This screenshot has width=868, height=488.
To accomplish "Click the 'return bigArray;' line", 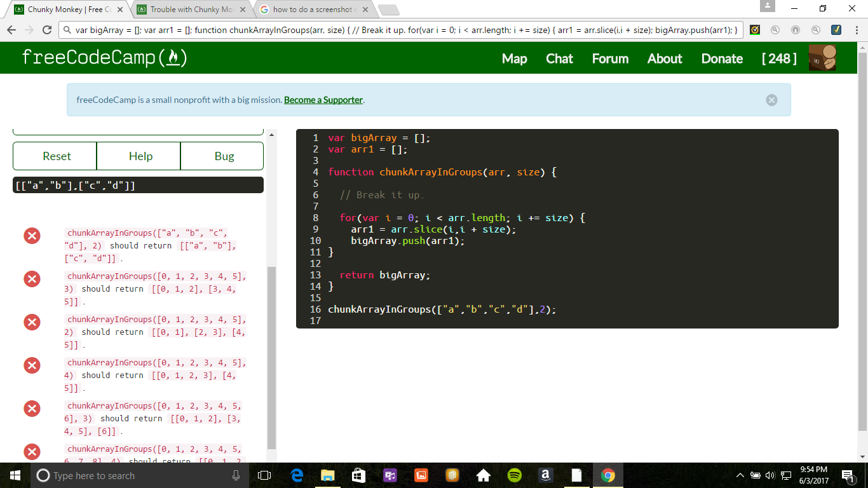I will pos(385,275).
